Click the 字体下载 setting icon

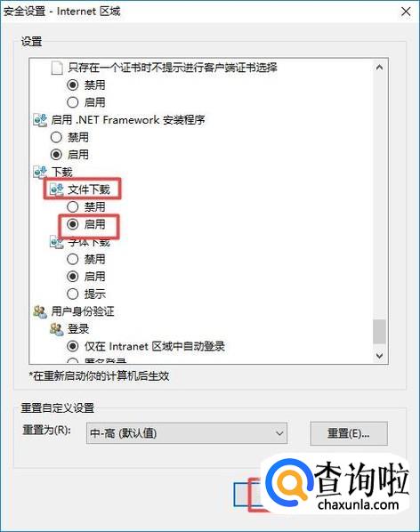coord(57,242)
